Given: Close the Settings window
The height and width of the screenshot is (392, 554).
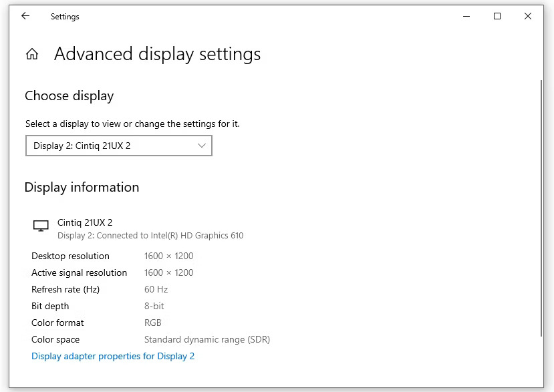Looking at the screenshot, I should (528, 16).
